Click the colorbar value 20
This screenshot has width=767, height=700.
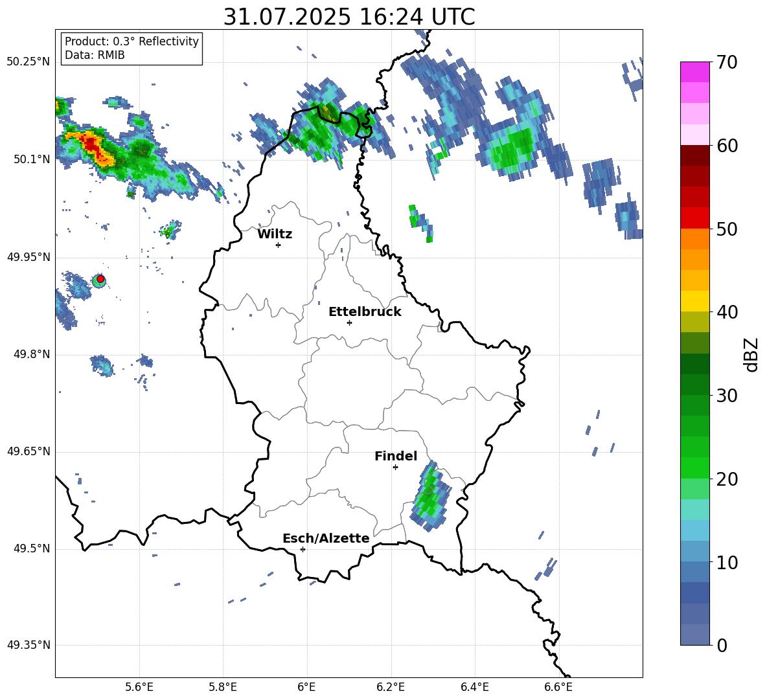[727, 479]
